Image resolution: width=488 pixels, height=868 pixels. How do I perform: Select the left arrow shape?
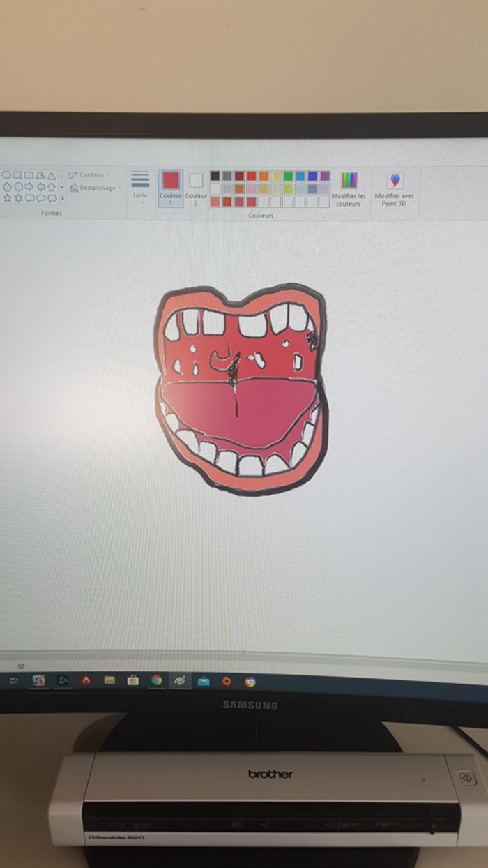coord(40,186)
